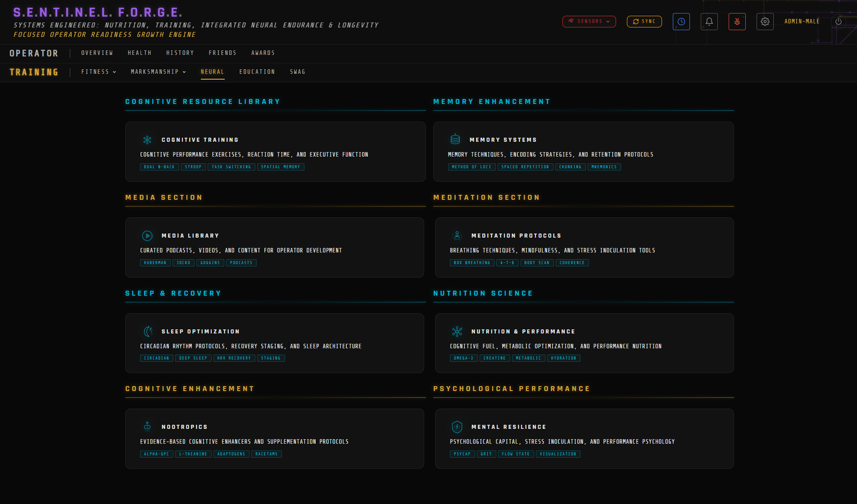Open the FITNESS dropdown menu

point(99,72)
